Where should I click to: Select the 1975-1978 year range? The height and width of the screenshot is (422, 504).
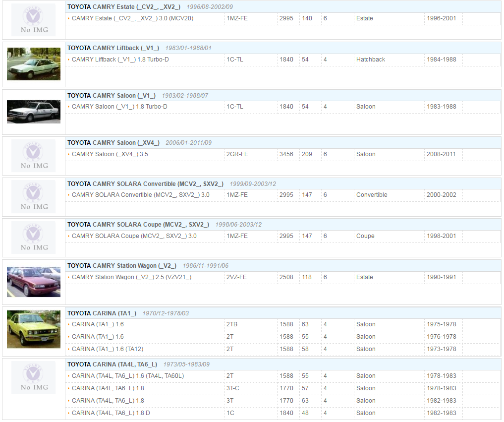pos(442,324)
